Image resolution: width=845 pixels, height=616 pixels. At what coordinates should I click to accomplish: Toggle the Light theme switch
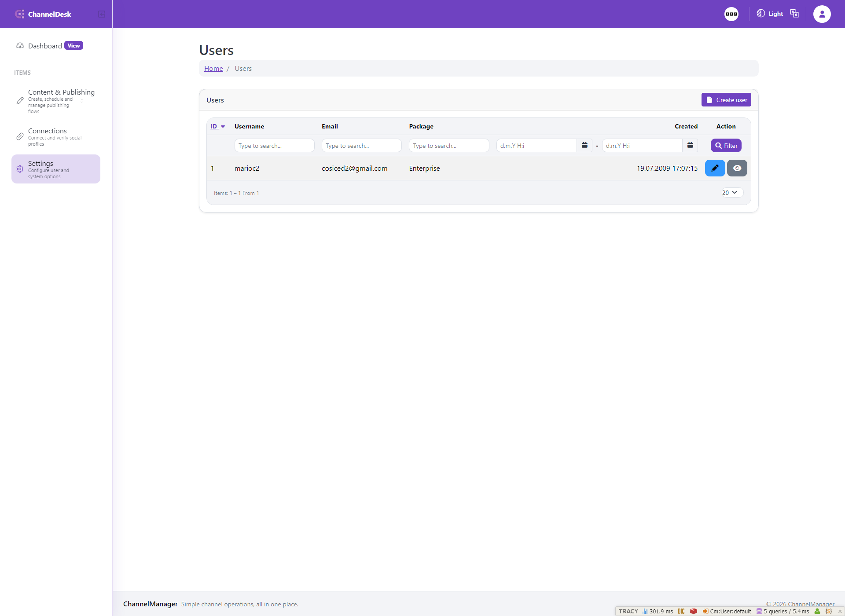click(x=770, y=14)
